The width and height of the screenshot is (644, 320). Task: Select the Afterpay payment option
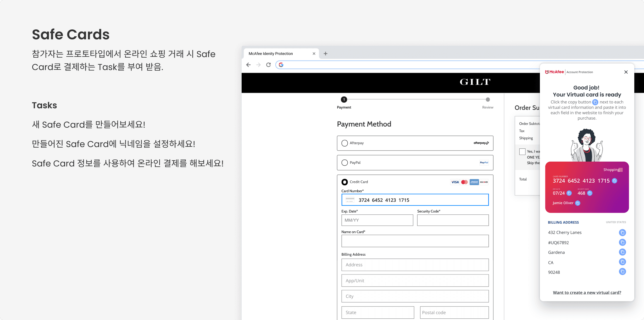pyautogui.click(x=345, y=143)
